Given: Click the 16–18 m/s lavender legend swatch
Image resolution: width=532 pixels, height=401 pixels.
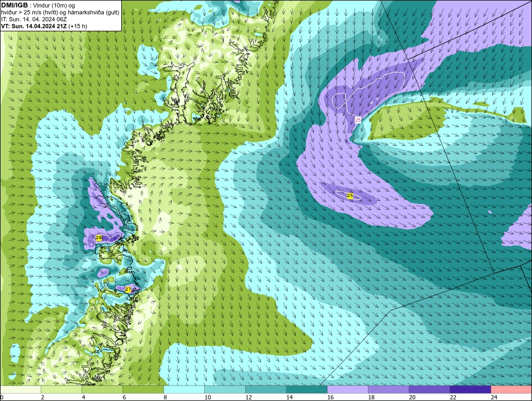Looking at the screenshot, I should pyautogui.click(x=348, y=389).
